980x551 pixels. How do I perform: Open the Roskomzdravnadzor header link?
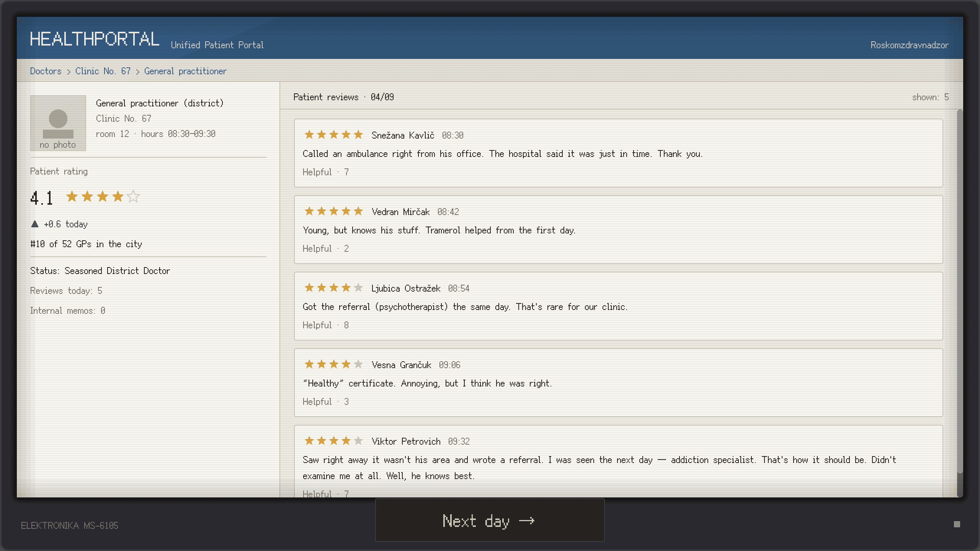click(909, 45)
